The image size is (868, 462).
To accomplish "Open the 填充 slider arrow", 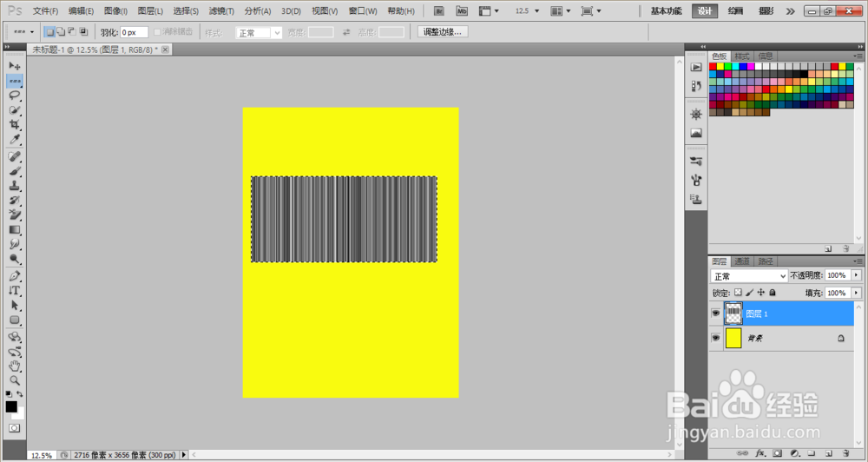I will (857, 293).
